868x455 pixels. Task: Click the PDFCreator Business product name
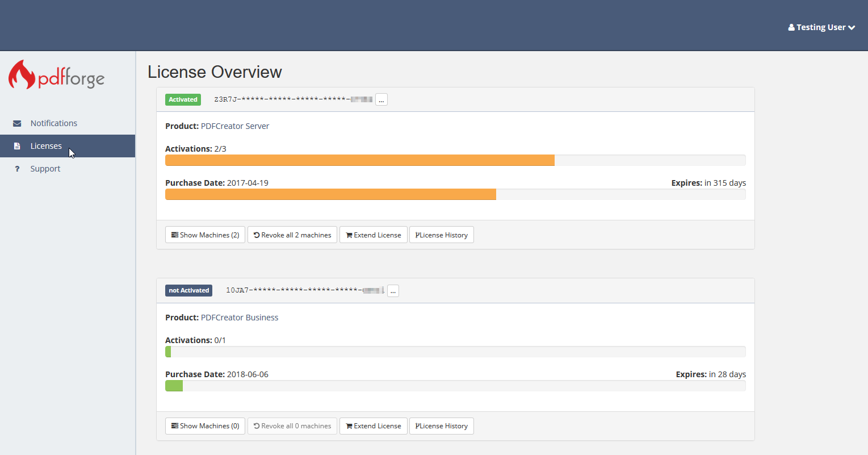click(240, 318)
